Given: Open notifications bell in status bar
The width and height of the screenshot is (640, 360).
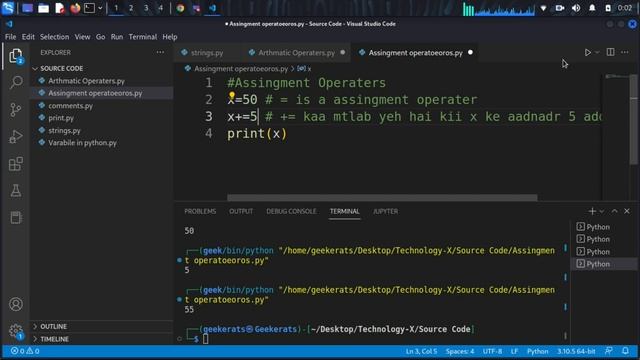Looking at the screenshot, I should tap(625, 351).
